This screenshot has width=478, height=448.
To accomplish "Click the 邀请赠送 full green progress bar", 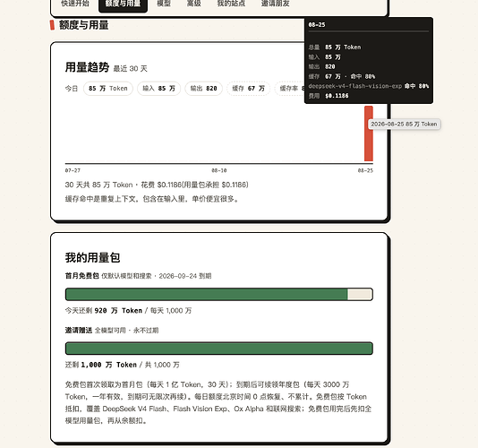I will 219,349.
